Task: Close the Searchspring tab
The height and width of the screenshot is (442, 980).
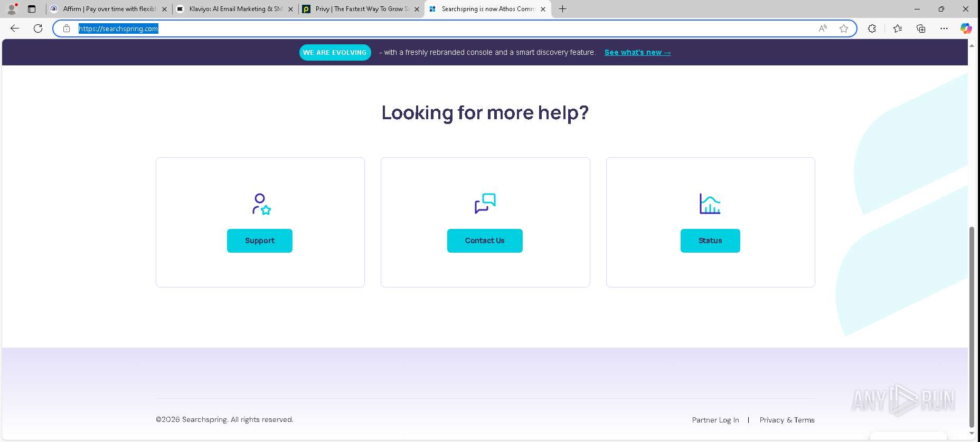Action: pos(543,9)
